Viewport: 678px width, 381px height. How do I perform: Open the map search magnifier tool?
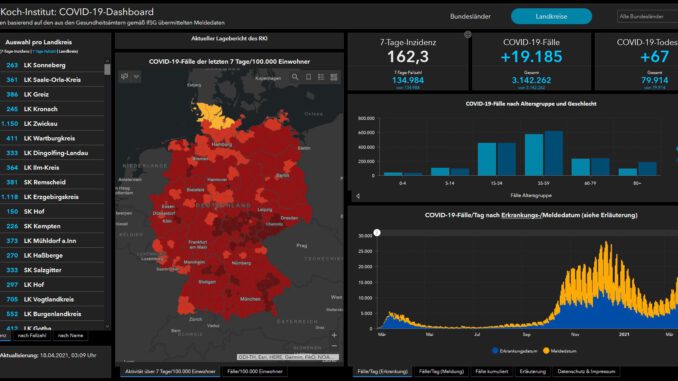[x=295, y=77]
